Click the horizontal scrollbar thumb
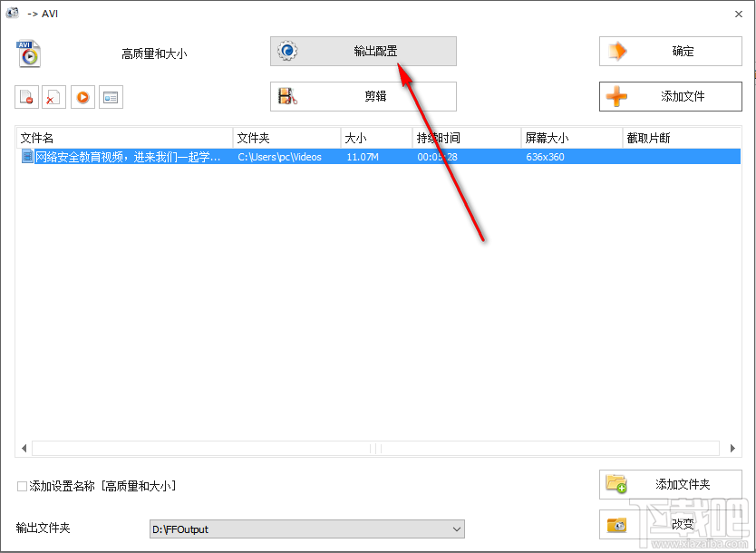This screenshot has height=553, width=756. point(375,449)
